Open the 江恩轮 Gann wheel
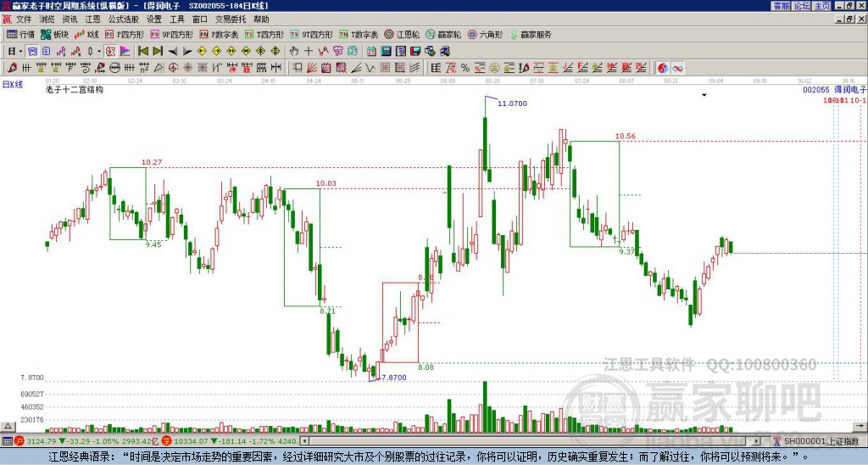The width and height of the screenshot is (868, 465). 402,34
